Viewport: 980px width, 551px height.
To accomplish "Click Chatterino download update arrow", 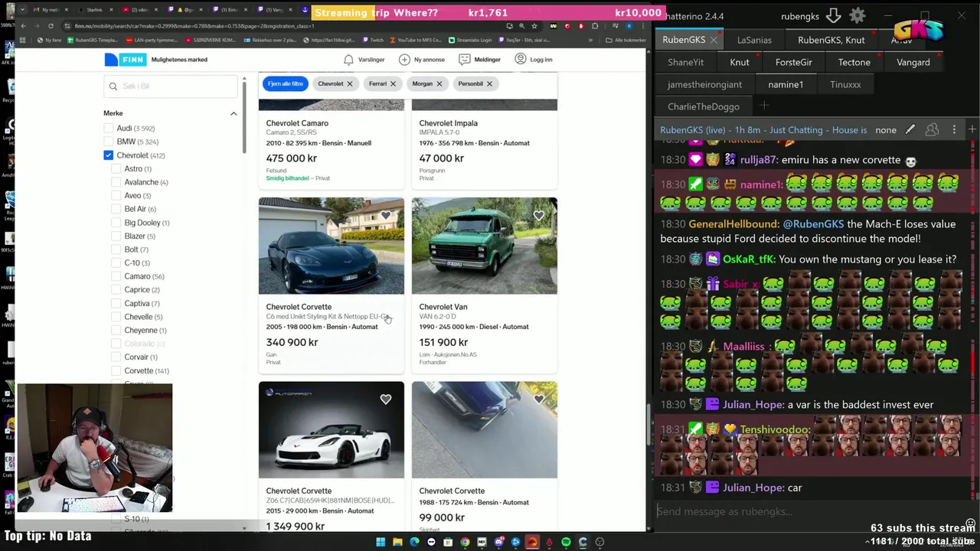I will coord(834,16).
